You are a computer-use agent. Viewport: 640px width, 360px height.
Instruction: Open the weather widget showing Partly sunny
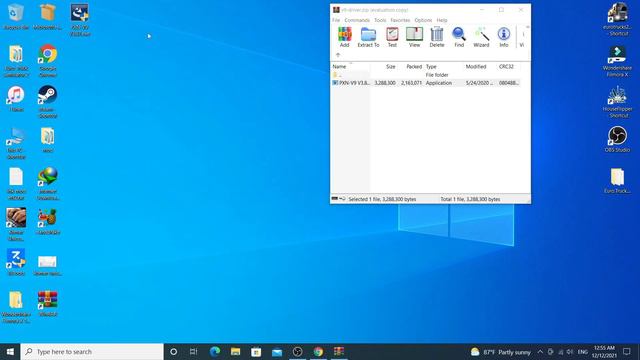(x=500, y=352)
